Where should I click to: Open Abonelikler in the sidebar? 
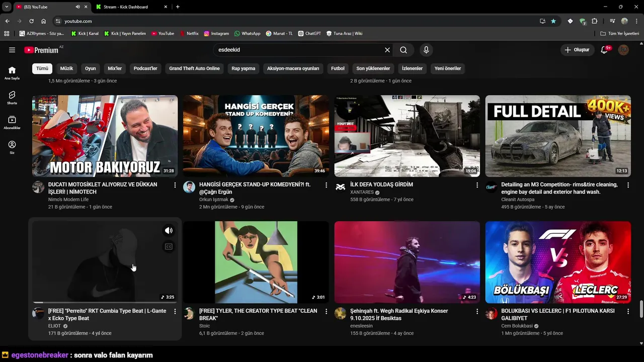point(12,123)
